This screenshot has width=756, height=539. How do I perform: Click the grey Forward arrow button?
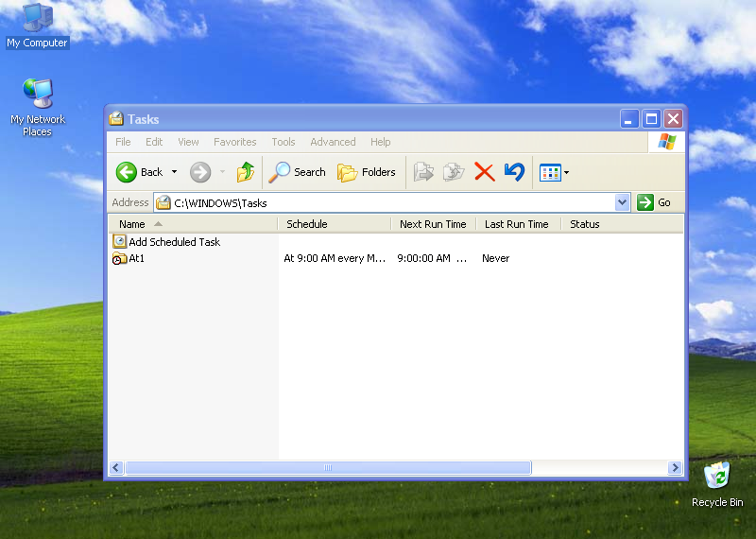click(200, 172)
